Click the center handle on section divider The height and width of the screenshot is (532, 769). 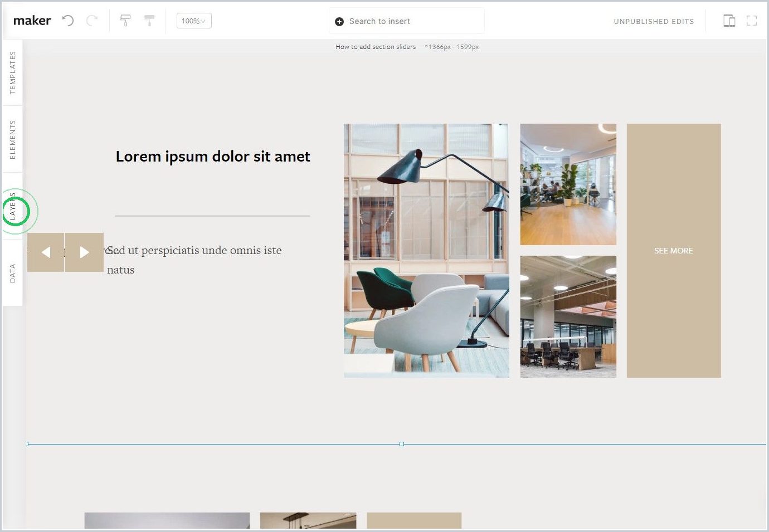point(402,444)
